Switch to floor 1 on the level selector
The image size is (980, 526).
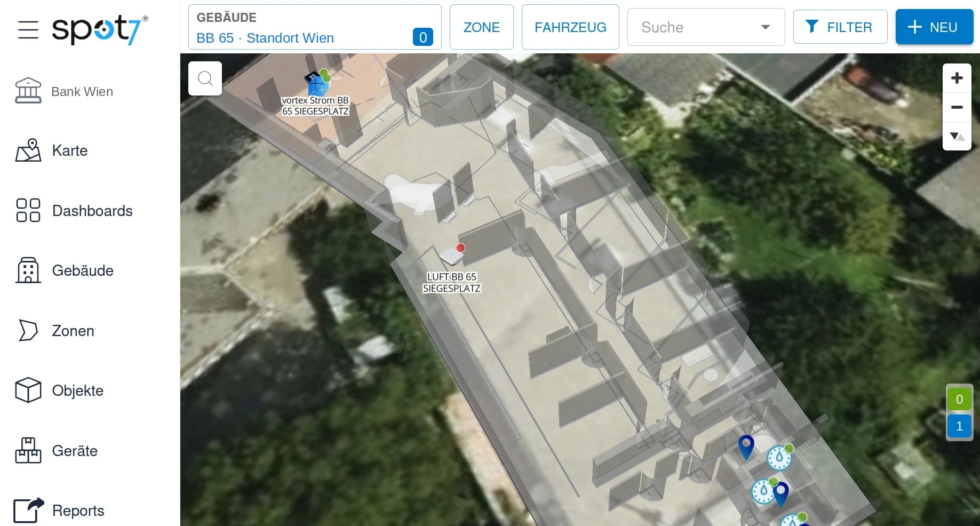click(x=959, y=426)
